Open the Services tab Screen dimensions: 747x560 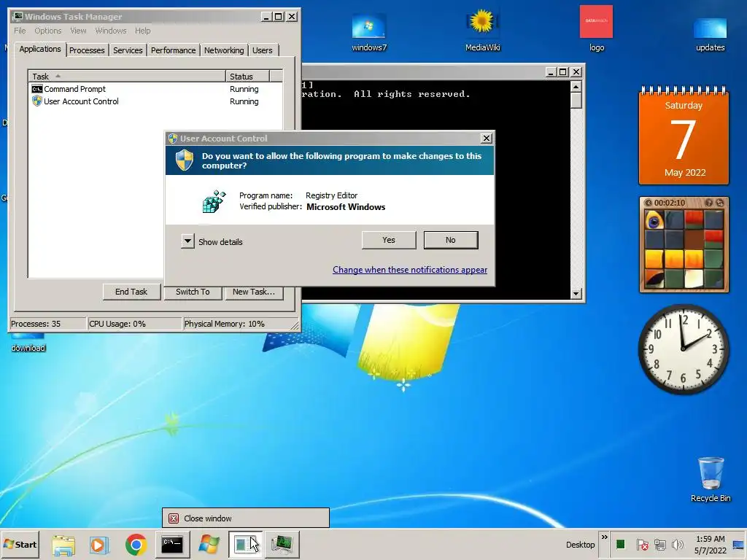coord(128,50)
